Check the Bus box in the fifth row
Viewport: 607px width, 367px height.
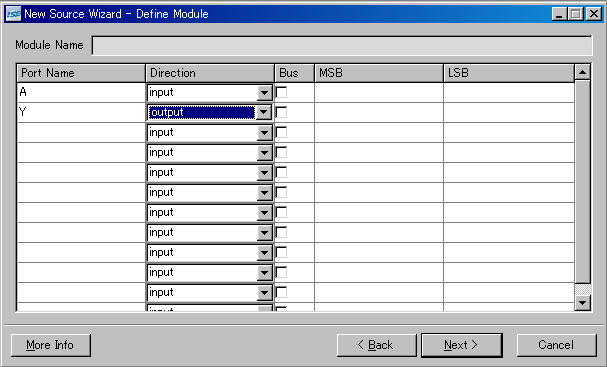click(281, 173)
